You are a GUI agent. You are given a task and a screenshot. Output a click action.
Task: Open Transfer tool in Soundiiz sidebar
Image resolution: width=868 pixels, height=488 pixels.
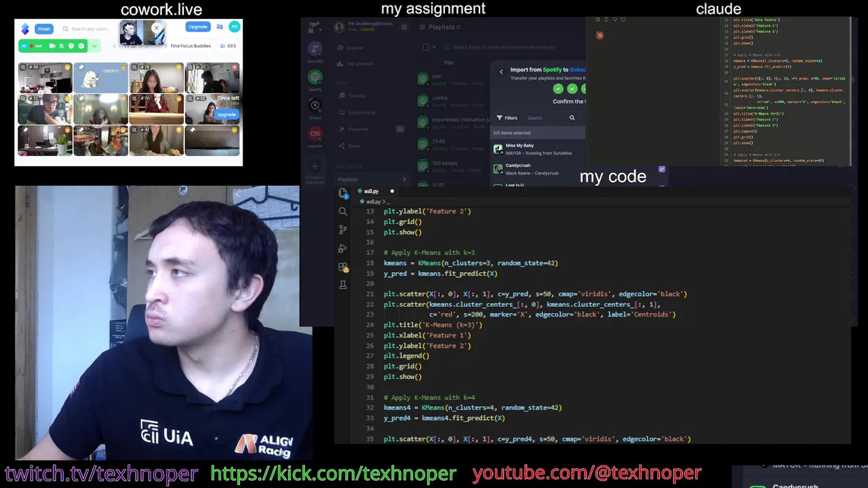point(353,96)
